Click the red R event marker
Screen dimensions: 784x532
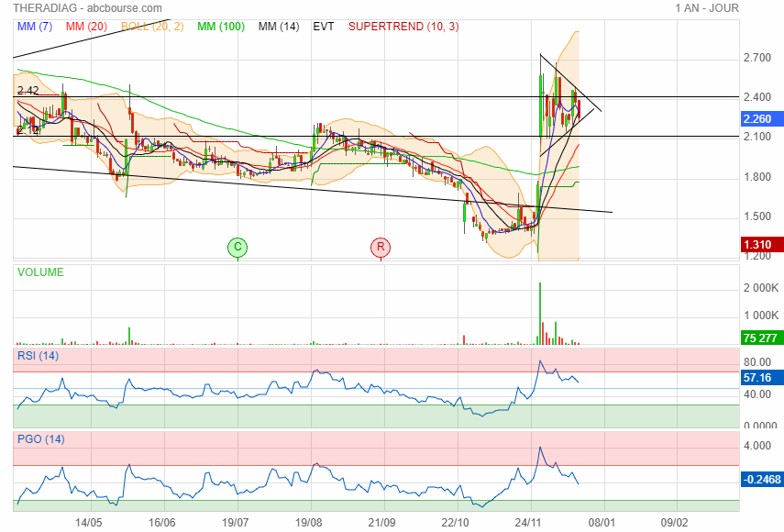[381, 247]
